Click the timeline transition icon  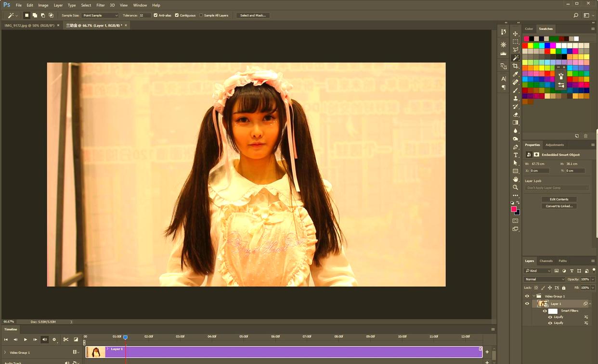pyautogui.click(x=76, y=339)
